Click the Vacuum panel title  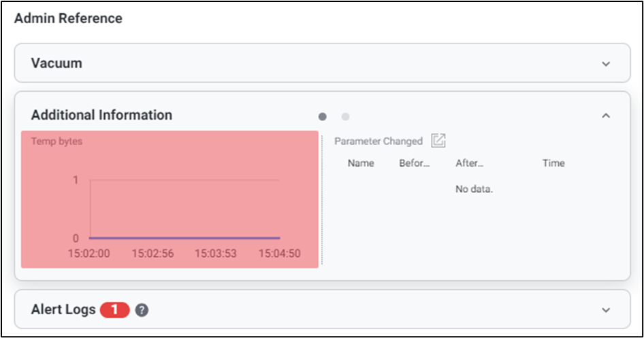(57, 63)
